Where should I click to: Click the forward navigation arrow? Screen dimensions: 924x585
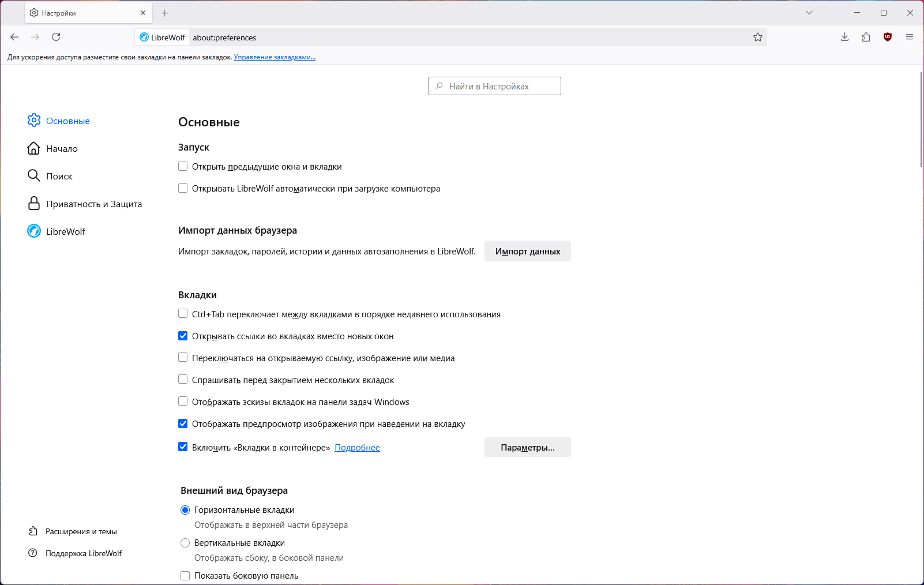(35, 37)
